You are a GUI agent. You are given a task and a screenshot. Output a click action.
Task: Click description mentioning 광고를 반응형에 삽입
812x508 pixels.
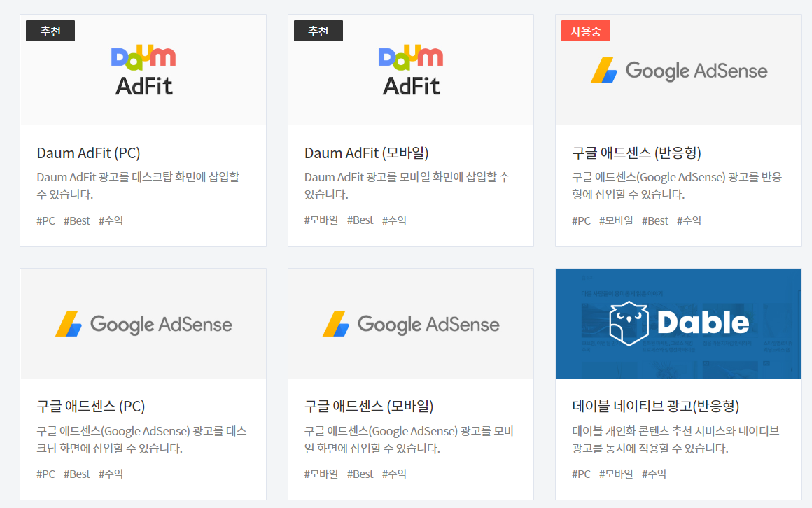pos(677,185)
